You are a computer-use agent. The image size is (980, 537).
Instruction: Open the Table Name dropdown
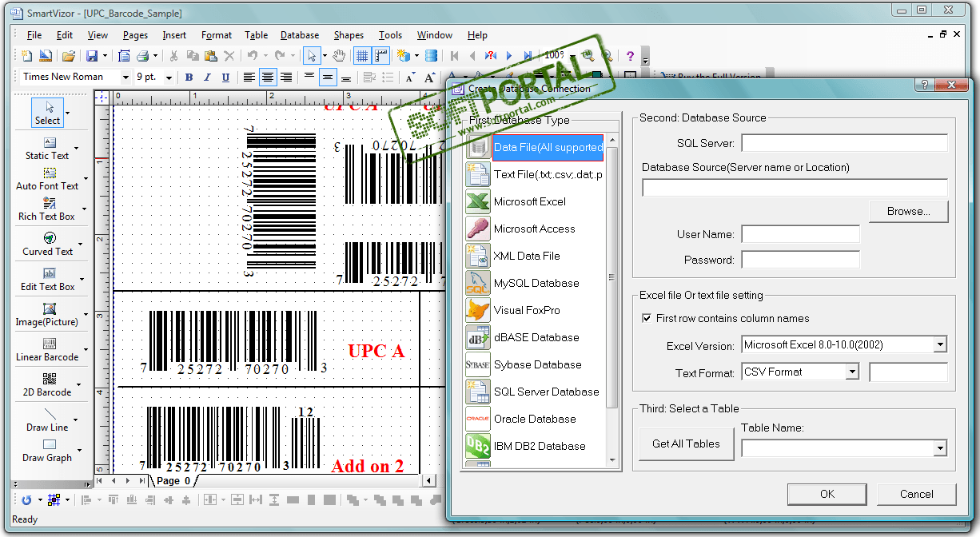click(940, 448)
